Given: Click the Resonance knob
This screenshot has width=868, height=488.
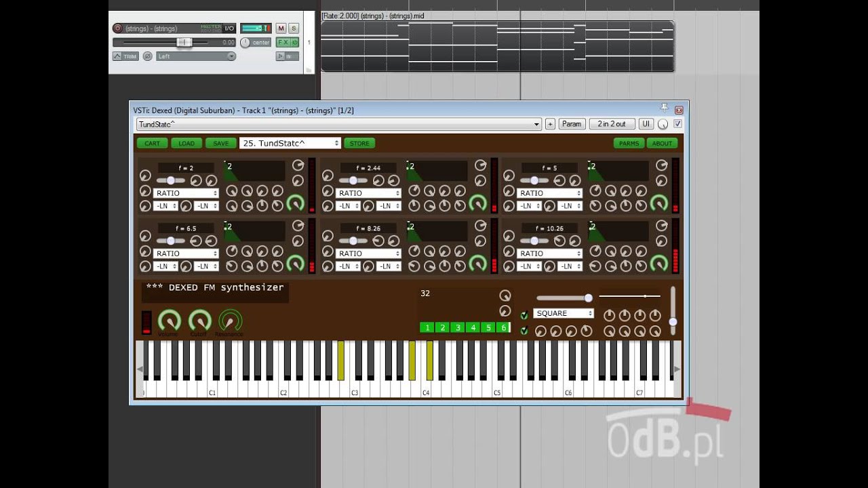Looking at the screenshot, I should point(230,321).
